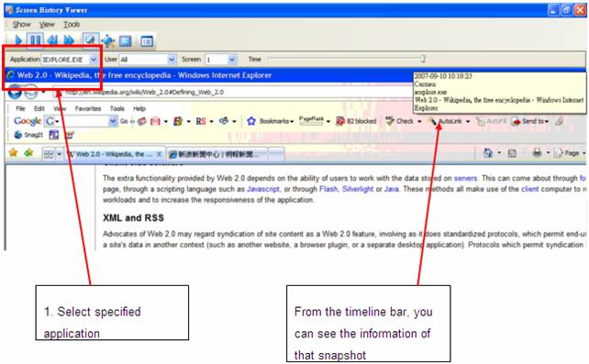Screen dimensions: 589x364
Task: Click the XML and RSS heading
Action: (133, 217)
